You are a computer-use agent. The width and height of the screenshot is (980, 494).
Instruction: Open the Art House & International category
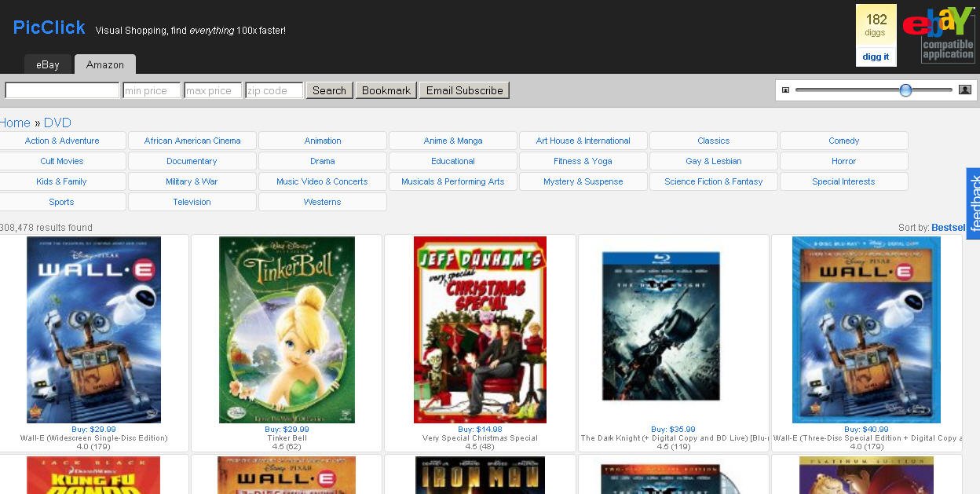pyautogui.click(x=583, y=141)
